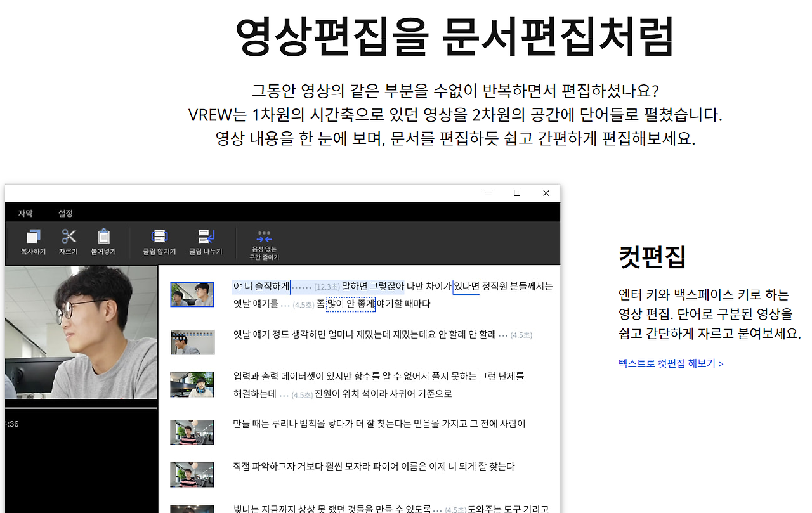Viewport: 812px width, 513px height.
Task: Select thumbnail of clip '직접 파악하고자 거보다'
Action: point(192,475)
